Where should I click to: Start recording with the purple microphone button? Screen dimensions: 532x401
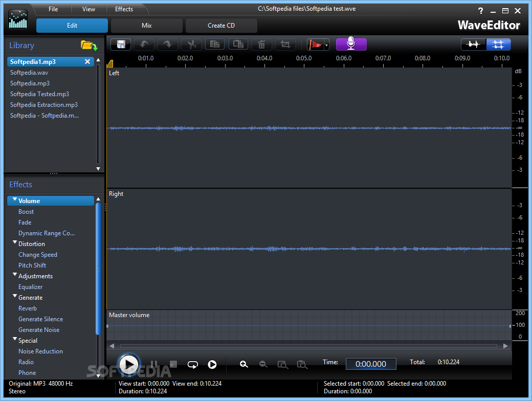pyautogui.click(x=351, y=44)
